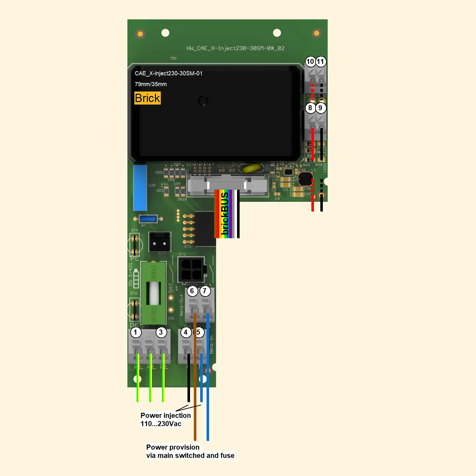Click the tall blue capacitor component
Viewport: 476px width, 476px height.
click(x=140, y=187)
